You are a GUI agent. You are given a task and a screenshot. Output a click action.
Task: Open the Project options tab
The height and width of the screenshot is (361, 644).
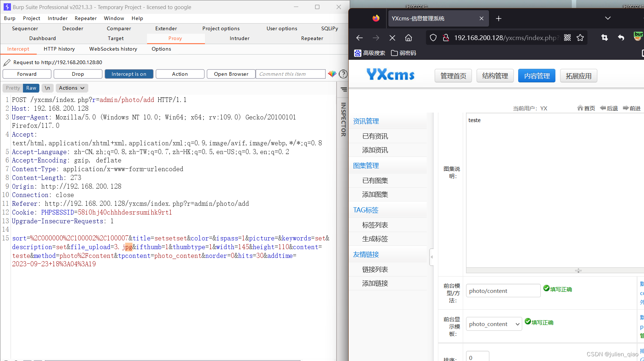pyautogui.click(x=221, y=28)
